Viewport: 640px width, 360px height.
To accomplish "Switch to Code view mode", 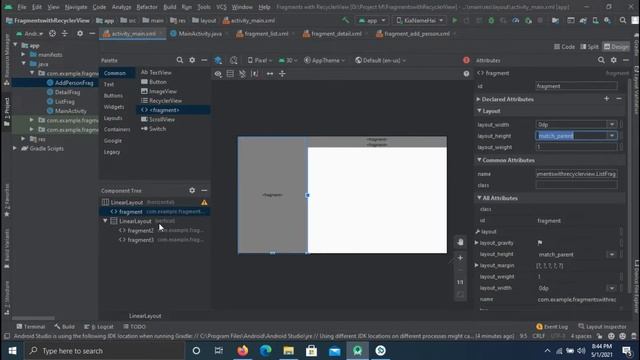I will (564, 47).
